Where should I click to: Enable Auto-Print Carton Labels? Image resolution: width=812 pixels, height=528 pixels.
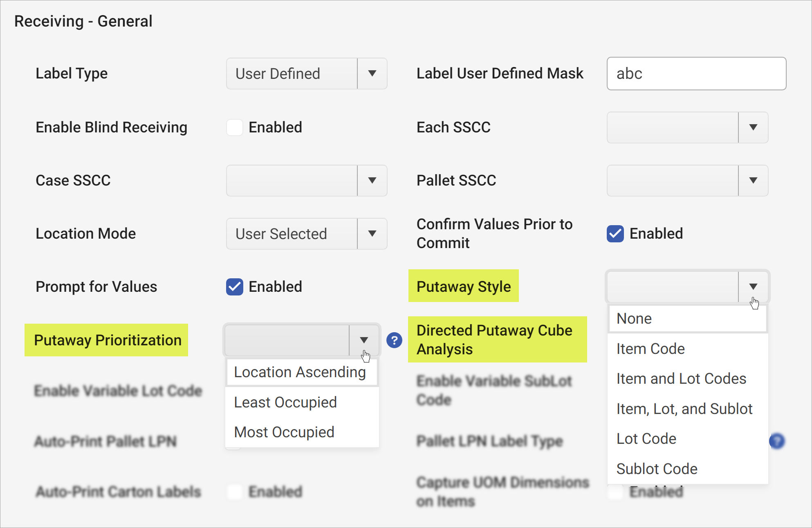pos(234,491)
